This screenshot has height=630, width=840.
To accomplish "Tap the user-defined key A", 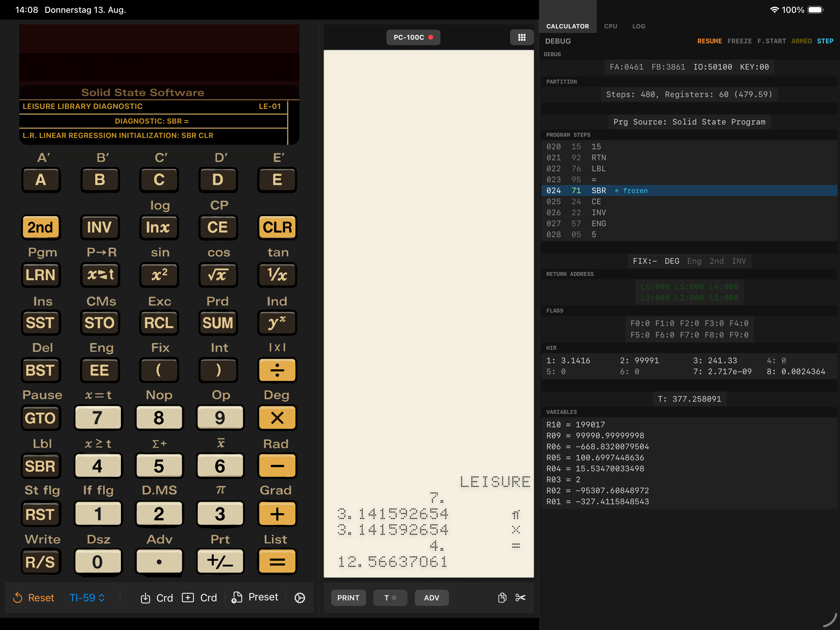I will point(41,179).
